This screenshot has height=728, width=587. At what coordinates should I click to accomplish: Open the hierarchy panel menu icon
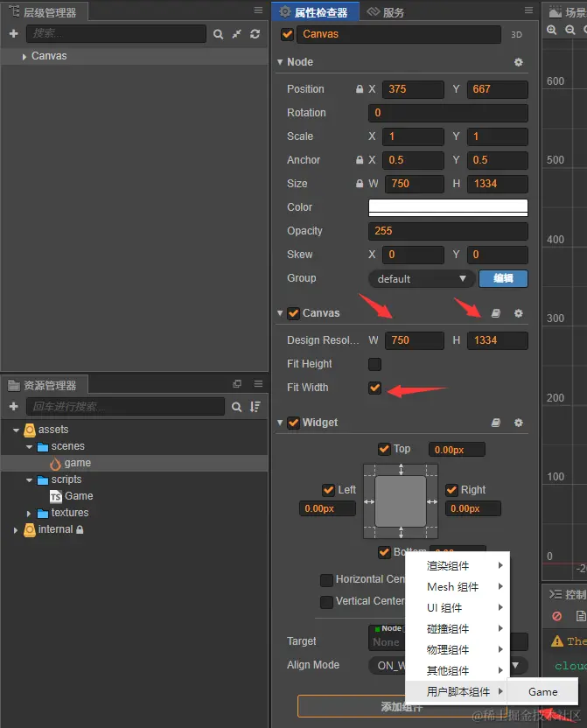tap(258, 10)
